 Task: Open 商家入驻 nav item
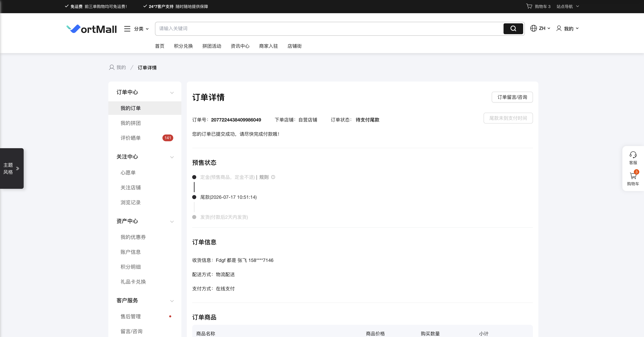268,46
